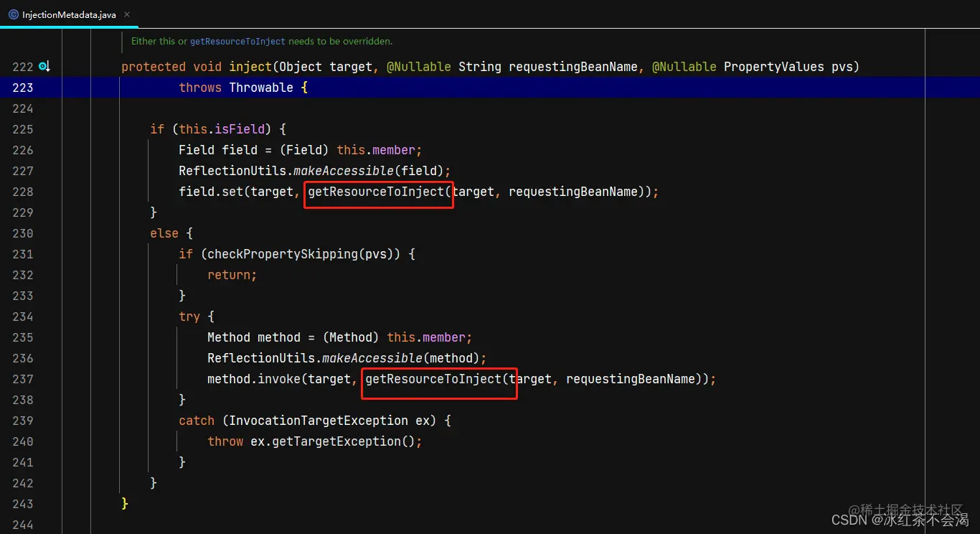980x534 pixels.
Task: Click line number 228 in the gutter
Action: click(x=22, y=192)
